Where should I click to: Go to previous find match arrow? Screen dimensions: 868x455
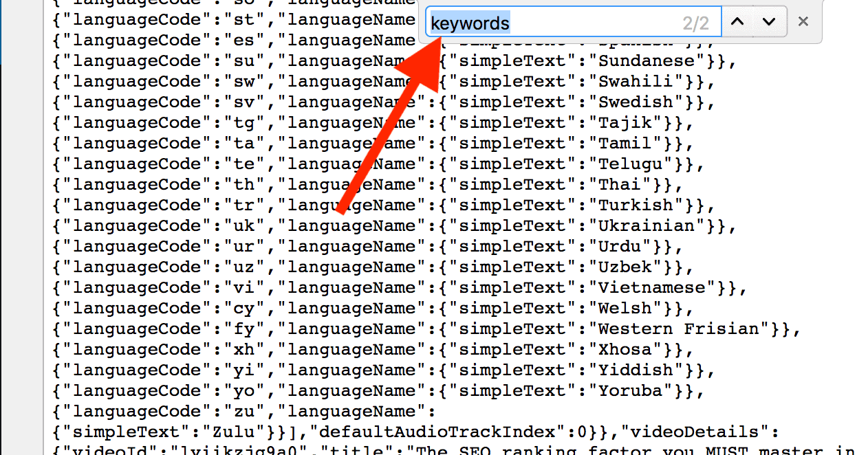coord(737,22)
